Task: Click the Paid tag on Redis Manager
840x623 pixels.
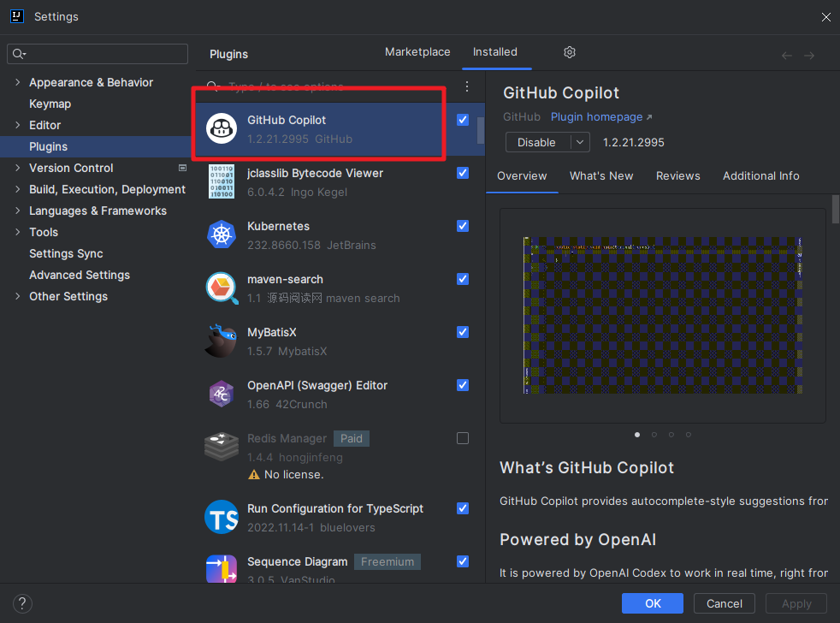Action: [352, 438]
